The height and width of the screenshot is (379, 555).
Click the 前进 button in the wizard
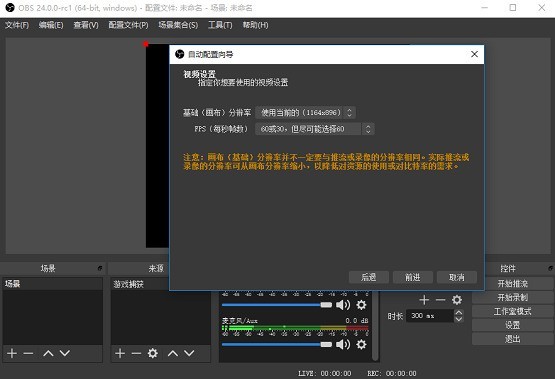pyautogui.click(x=413, y=277)
